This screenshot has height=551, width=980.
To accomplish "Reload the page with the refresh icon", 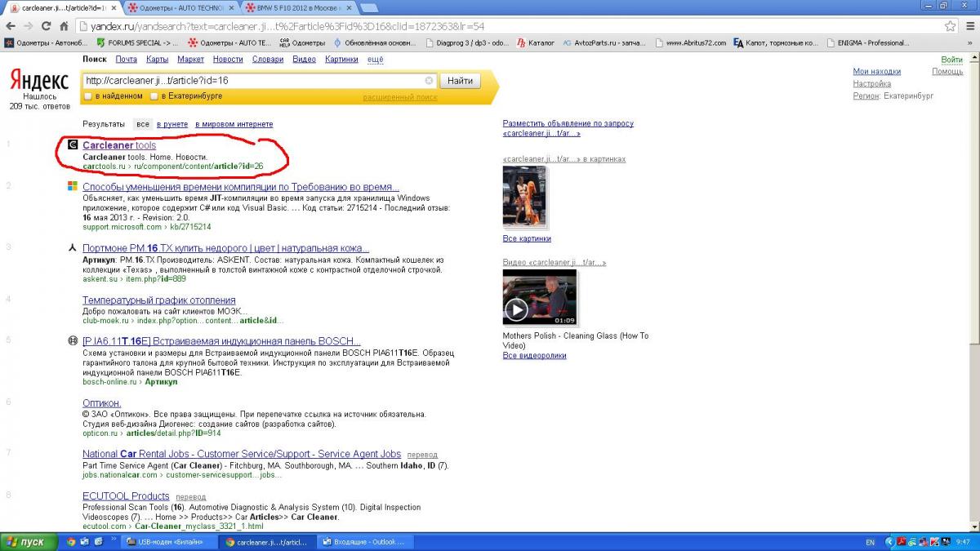I will pyautogui.click(x=45, y=26).
